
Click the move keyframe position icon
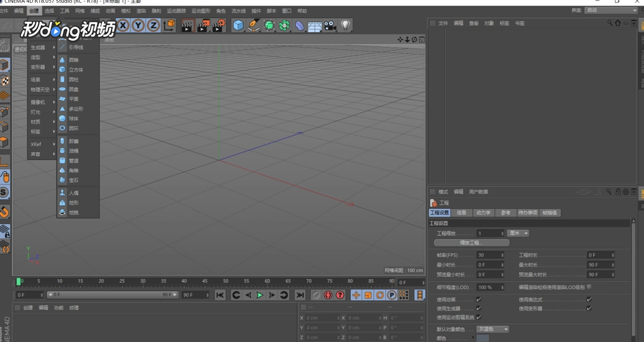tap(356, 295)
